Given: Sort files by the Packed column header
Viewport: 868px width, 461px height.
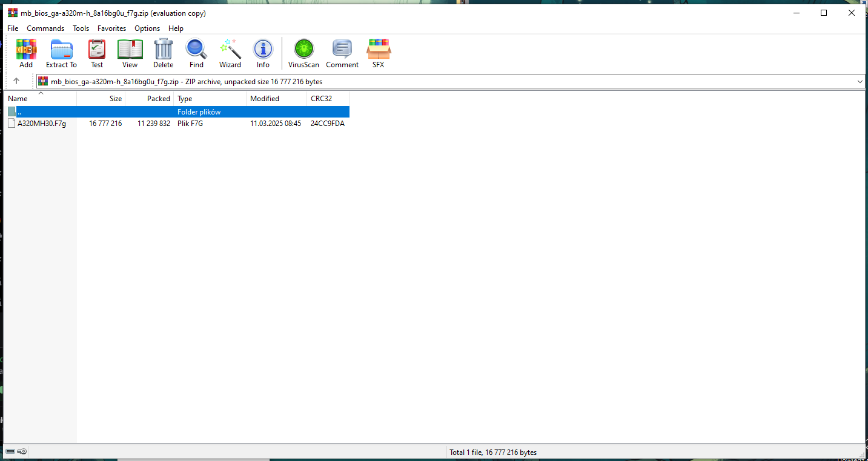Looking at the screenshot, I should [150, 98].
